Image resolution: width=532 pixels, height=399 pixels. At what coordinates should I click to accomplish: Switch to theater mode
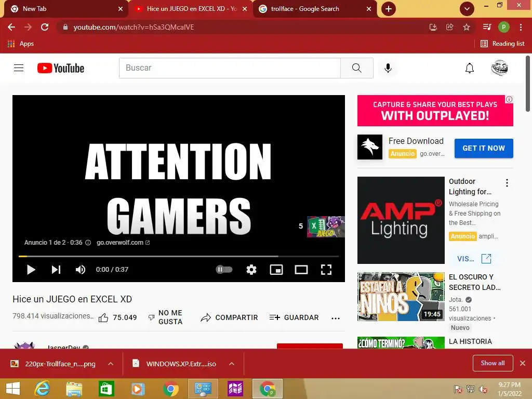tap(301, 270)
